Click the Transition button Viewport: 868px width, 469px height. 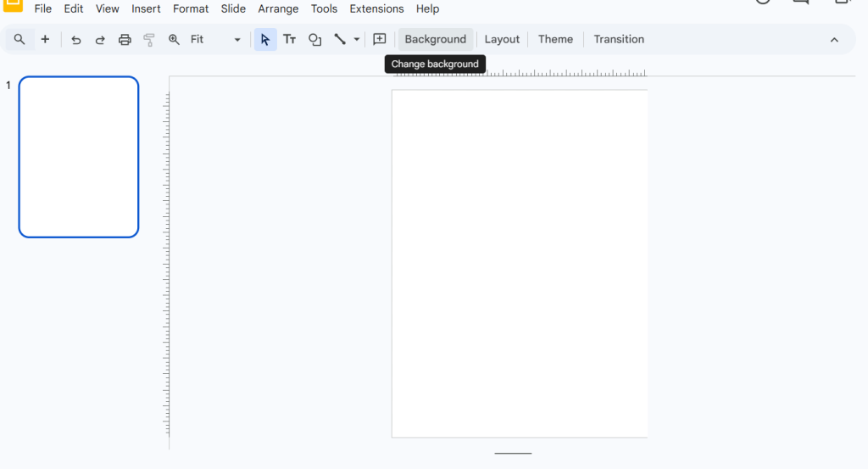click(x=619, y=40)
